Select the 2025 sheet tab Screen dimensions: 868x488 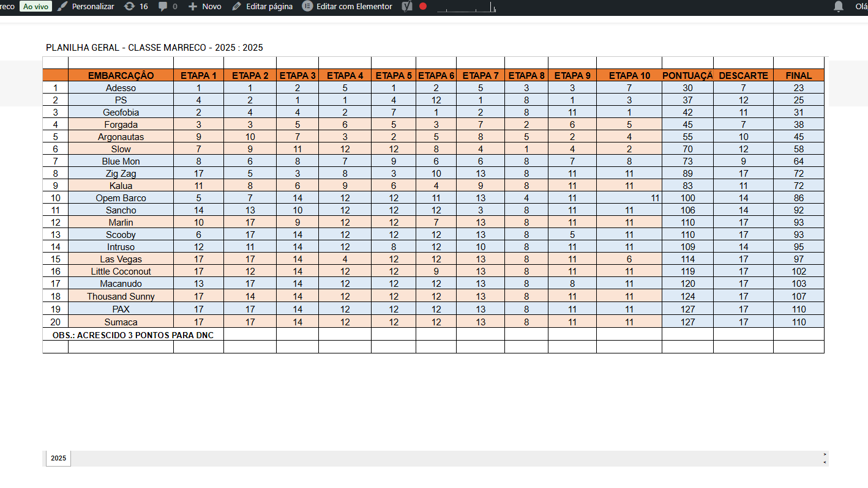click(58, 458)
